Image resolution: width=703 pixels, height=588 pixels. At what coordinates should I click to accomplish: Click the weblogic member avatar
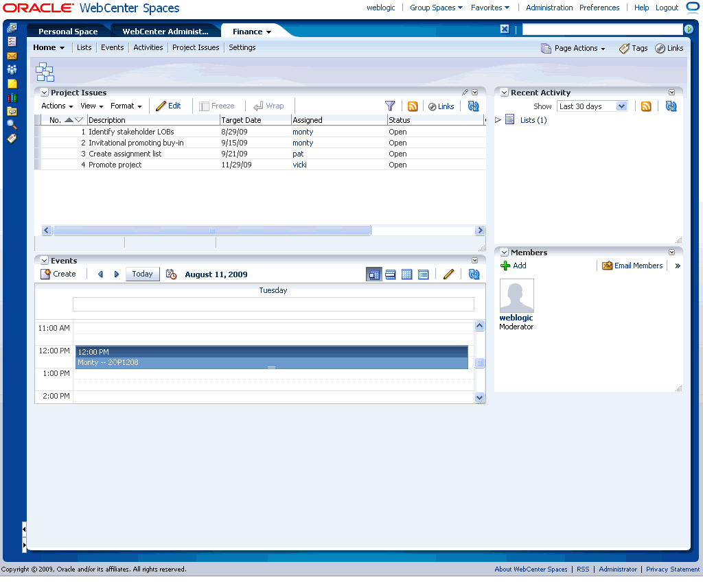coord(516,295)
